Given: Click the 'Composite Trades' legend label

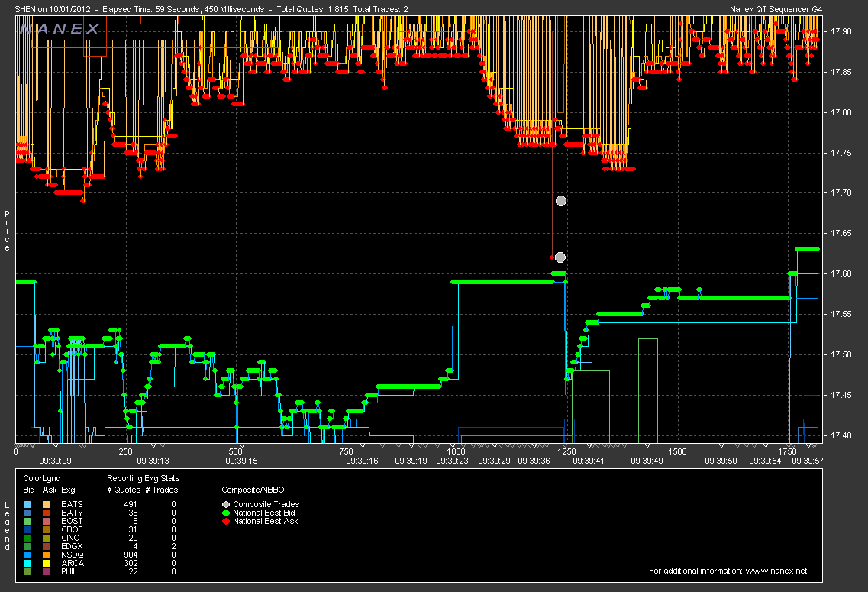Looking at the screenshot, I should tap(266, 504).
